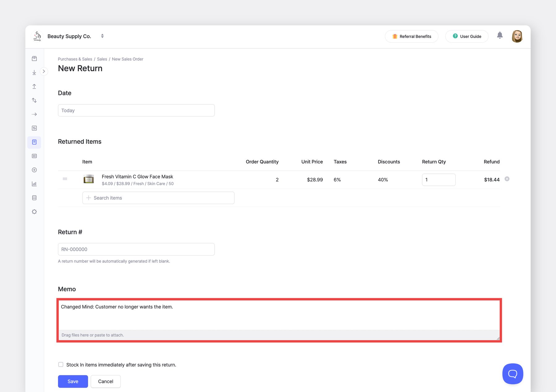The width and height of the screenshot is (556, 392).
Task: Enable Stock In items immediately checkbox
Action: (x=61, y=365)
